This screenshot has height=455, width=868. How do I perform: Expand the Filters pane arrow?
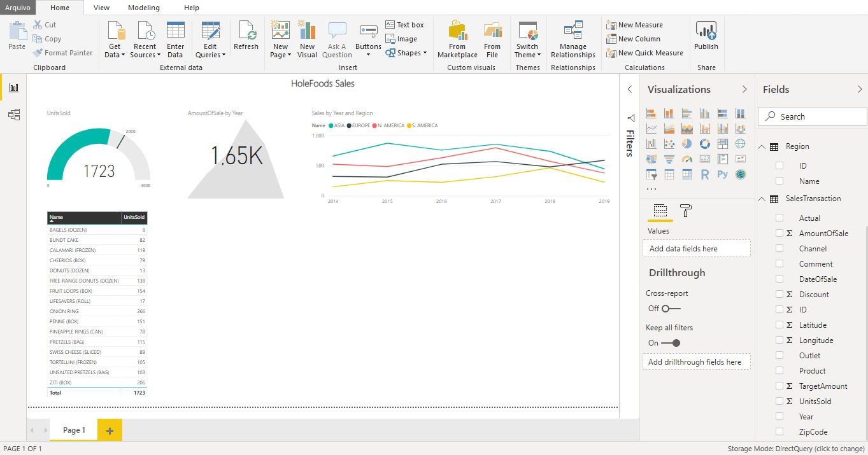pos(629,90)
